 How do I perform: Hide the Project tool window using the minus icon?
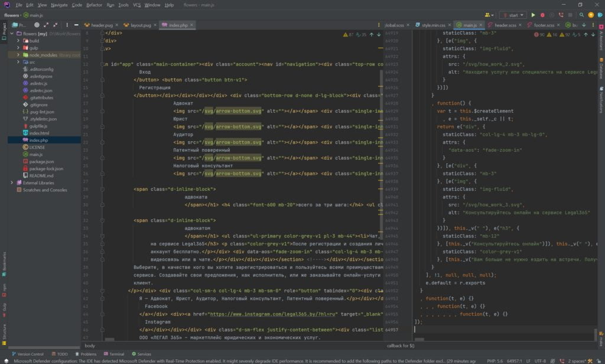coord(75,25)
